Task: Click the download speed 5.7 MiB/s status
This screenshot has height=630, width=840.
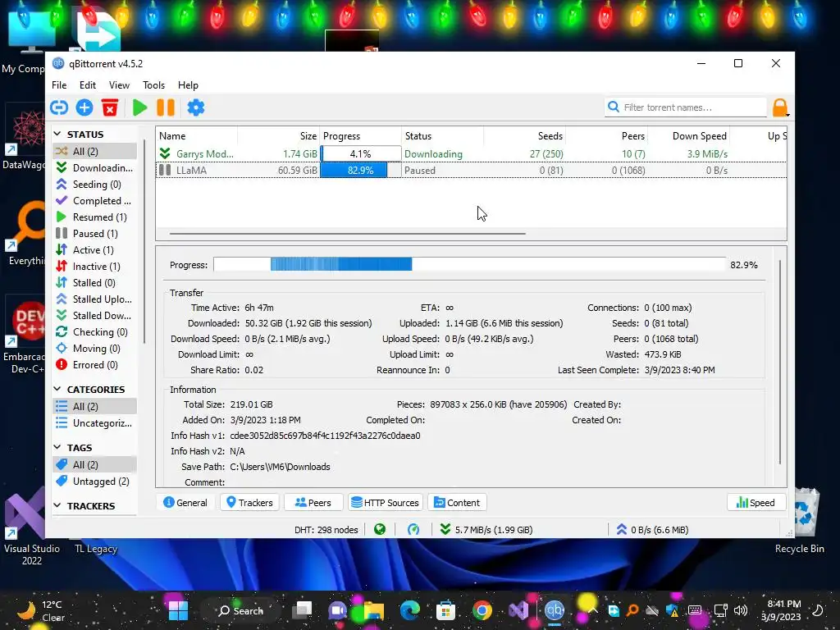Action: (486, 530)
